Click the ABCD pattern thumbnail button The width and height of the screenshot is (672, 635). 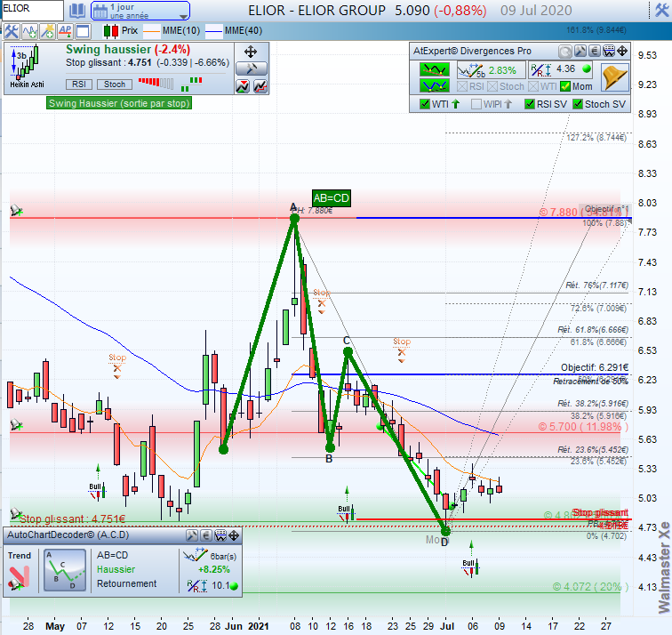[x=65, y=571]
